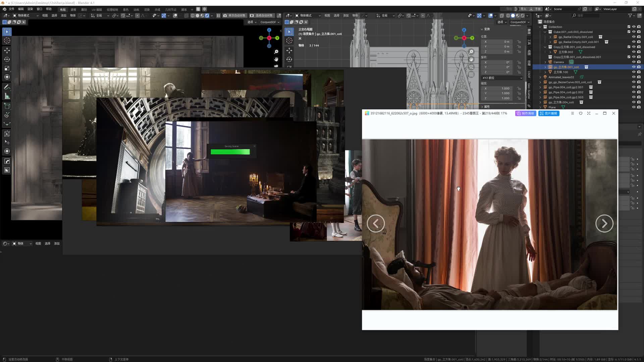Switch to rendered viewport shading

pyautogui.click(x=522, y=15)
